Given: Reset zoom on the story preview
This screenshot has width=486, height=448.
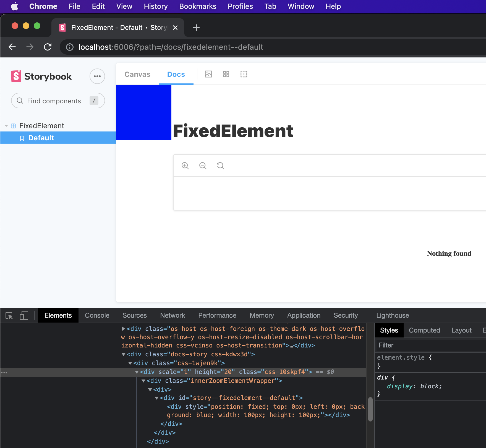Looking at the screenshot, I should [221, 166].
